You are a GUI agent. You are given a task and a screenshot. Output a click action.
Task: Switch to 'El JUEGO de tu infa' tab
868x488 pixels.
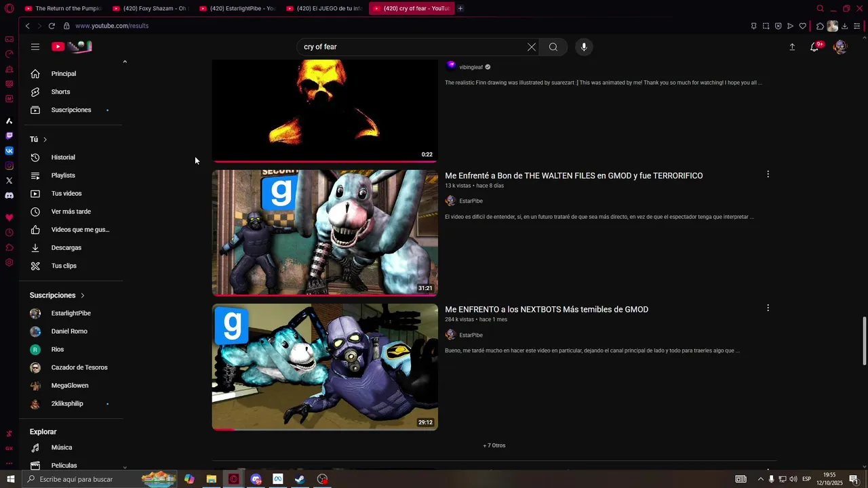323,8
